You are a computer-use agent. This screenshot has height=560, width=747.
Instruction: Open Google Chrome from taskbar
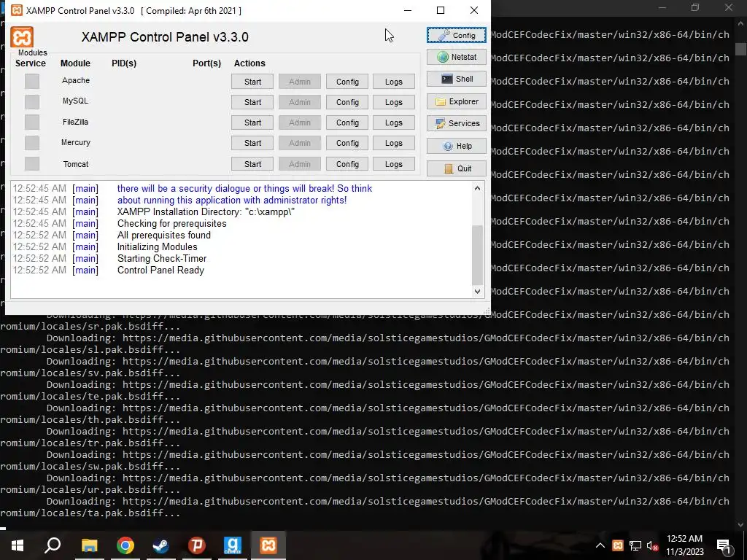(x=125, y=545)
